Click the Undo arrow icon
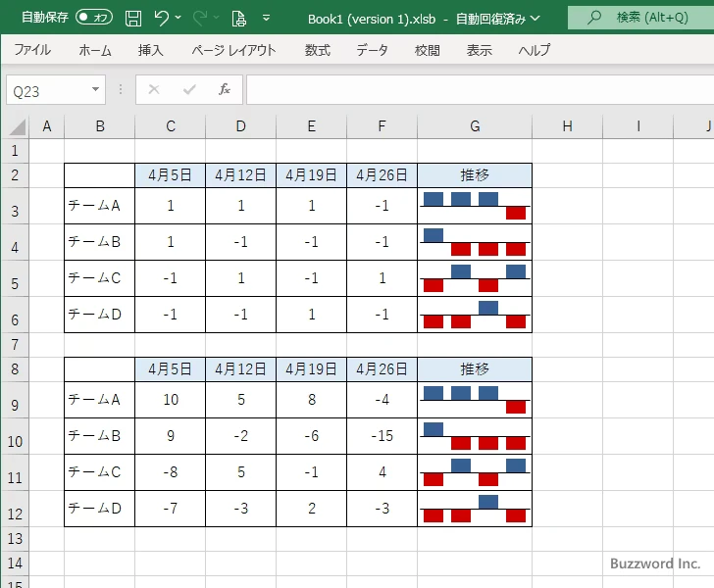This screenshot has height=588, width=714. pyautogui.click(x=162, y=18)
